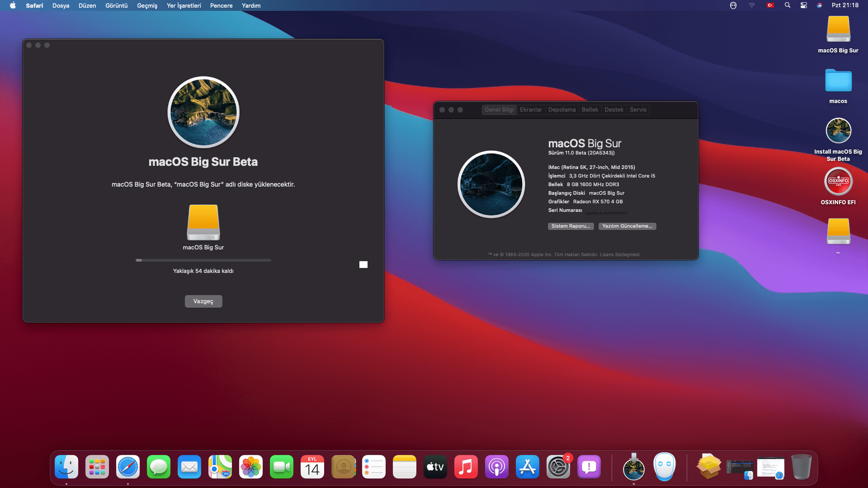Open Control Center in menu bar

[x=804, y=5]
